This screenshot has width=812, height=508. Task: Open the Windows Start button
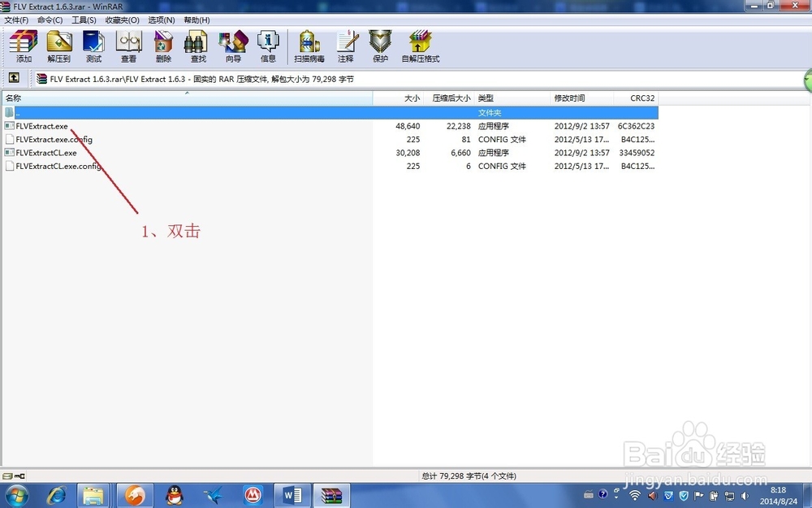coord(16,496)
